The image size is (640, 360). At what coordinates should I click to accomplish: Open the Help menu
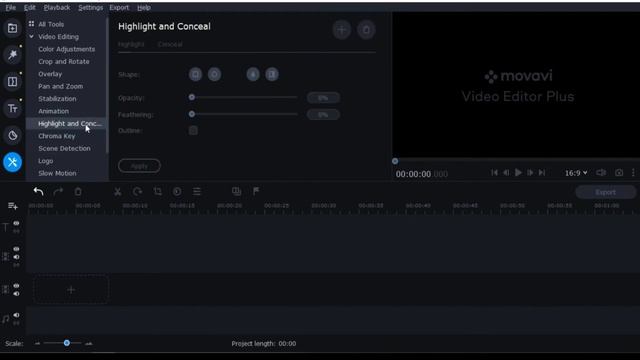coord(144,7)
